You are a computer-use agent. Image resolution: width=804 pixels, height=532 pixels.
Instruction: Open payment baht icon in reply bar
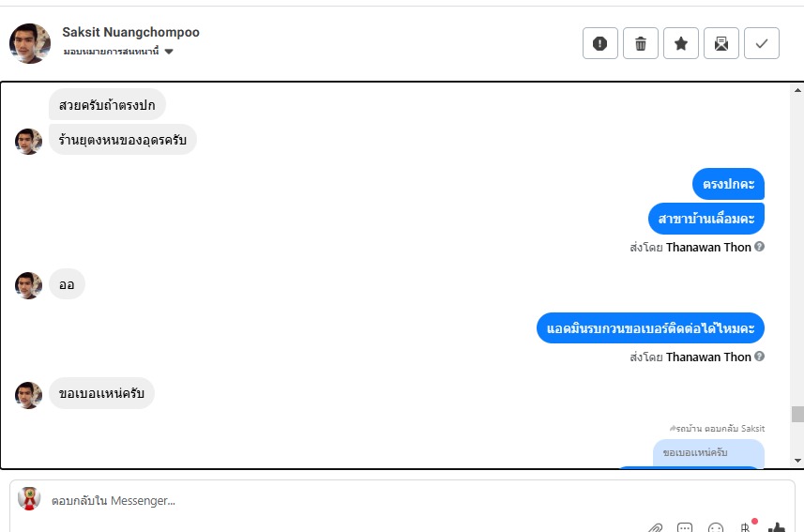pyautogui.click(x=746, y=527)
